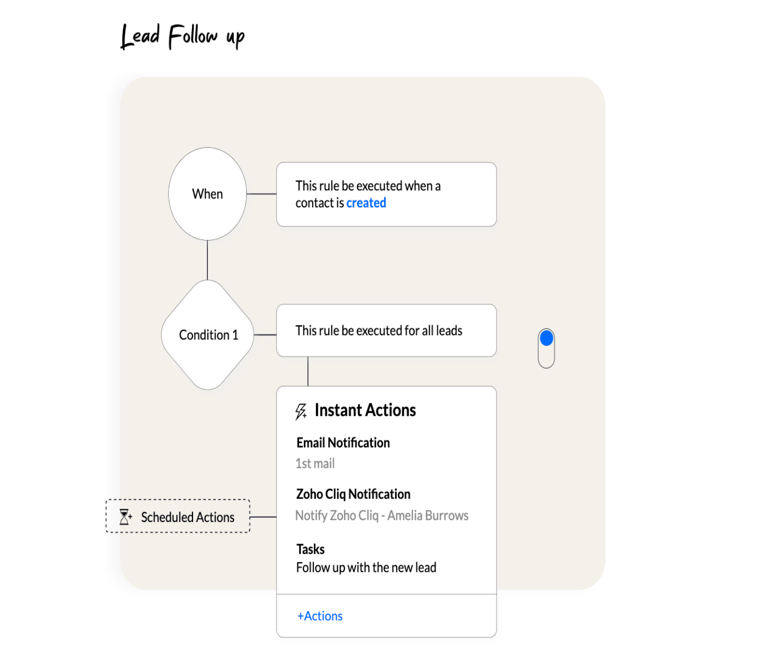Click the Scheduled Actions dashed button
Screen dimensions: 768x658
click(178, 517)
